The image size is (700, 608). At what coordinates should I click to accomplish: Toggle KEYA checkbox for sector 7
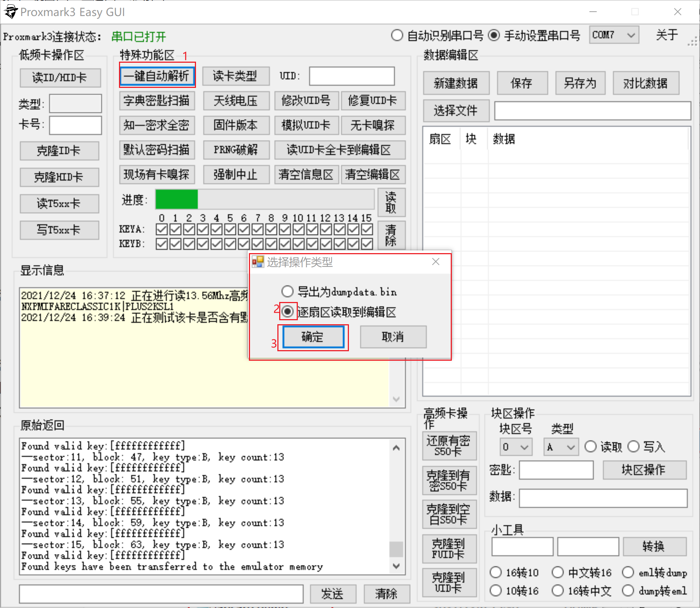click(x=257, y=229)
